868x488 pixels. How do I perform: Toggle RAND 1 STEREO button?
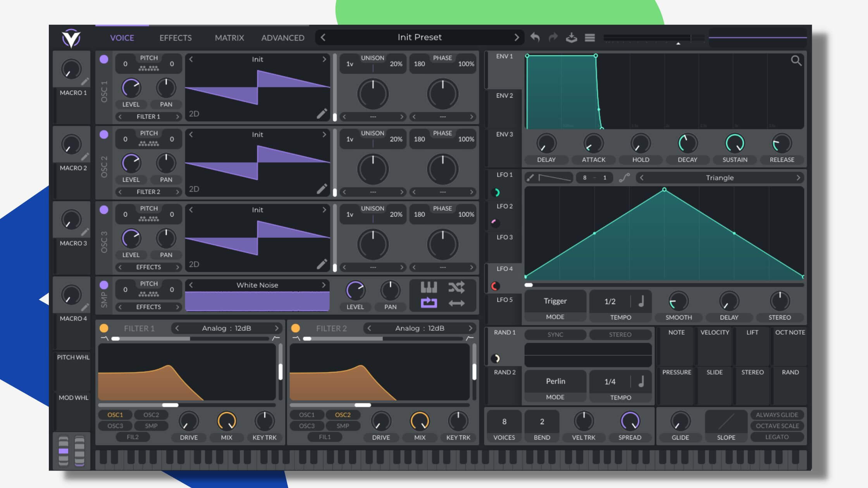(620, 334)
